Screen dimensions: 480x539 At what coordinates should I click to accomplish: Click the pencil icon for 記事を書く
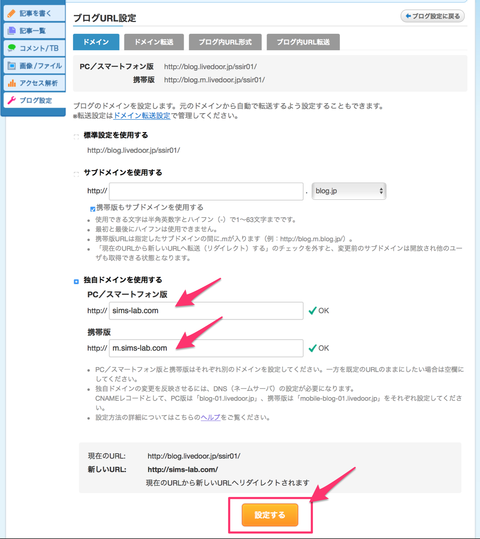12,13
